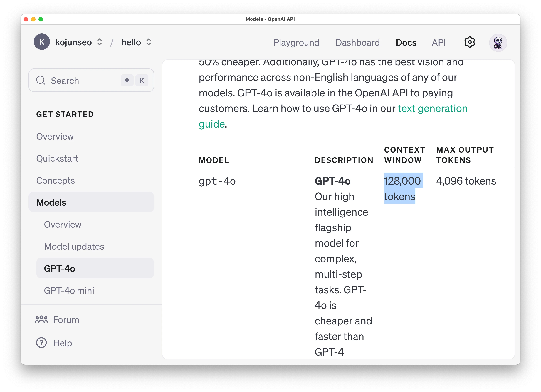The image size is (541, 392).
Task: Click the K organization avatar
Action: coord(42,42)
